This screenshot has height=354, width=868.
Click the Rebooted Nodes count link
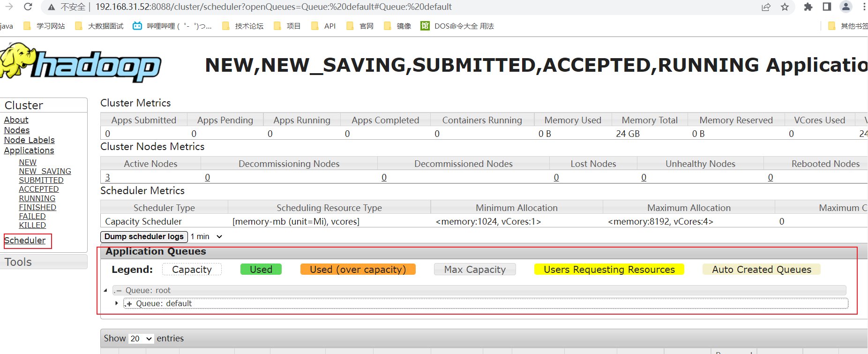[771, 177]
